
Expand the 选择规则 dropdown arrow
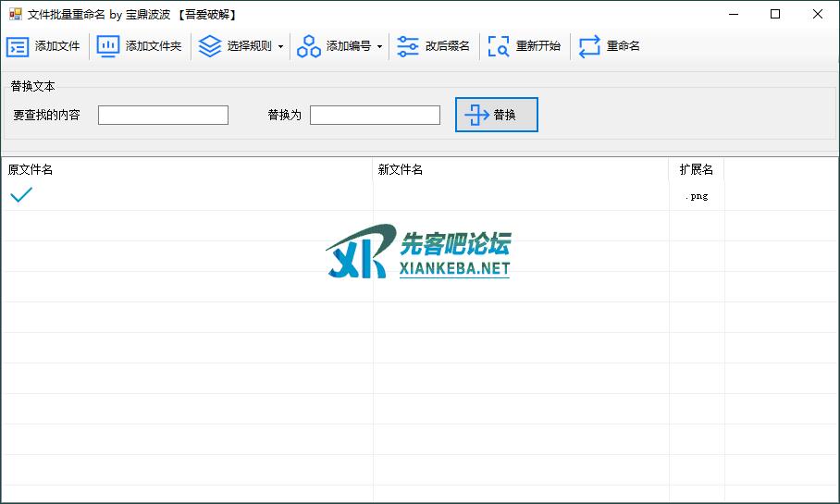[x=280, y=46]
